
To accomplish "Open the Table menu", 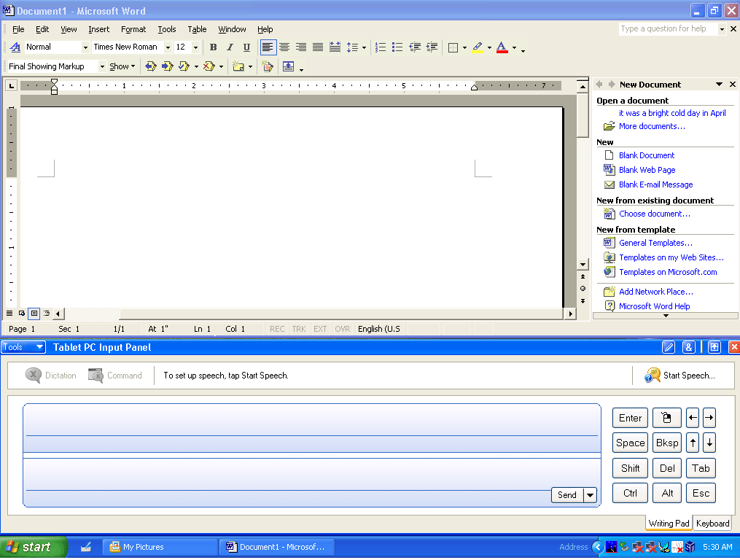I will 198,29.
